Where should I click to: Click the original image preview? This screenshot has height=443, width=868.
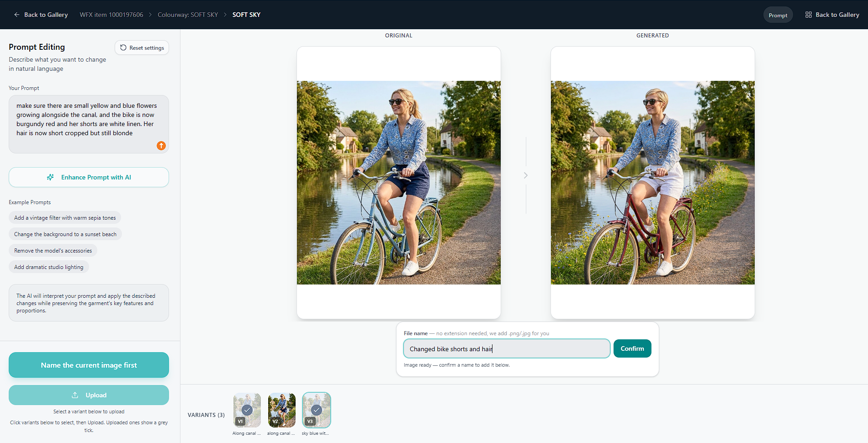399,183
